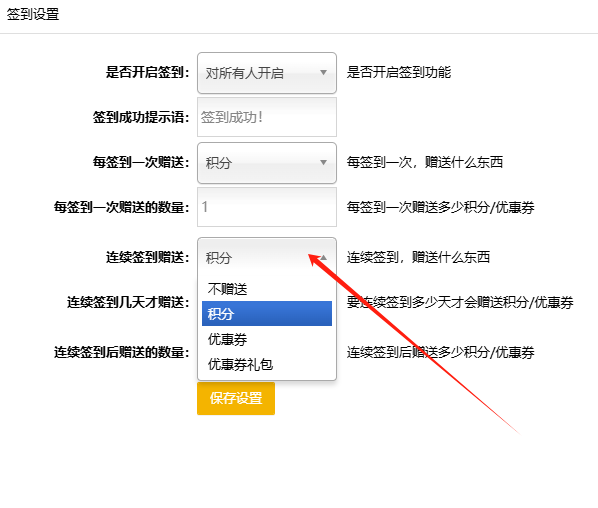Click the arrow of 每签到一次赠送 select
This screenshot has width=598, height=508.
[x=323, y=162]
